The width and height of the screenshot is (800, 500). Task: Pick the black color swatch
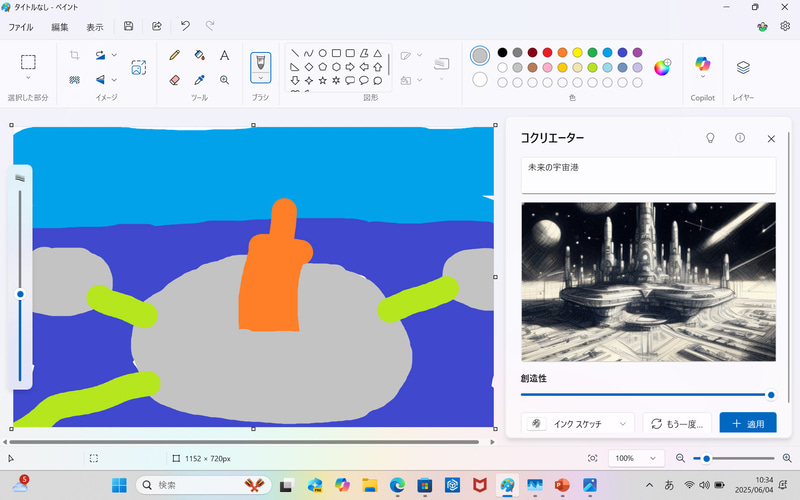click(x=503, y=53)
